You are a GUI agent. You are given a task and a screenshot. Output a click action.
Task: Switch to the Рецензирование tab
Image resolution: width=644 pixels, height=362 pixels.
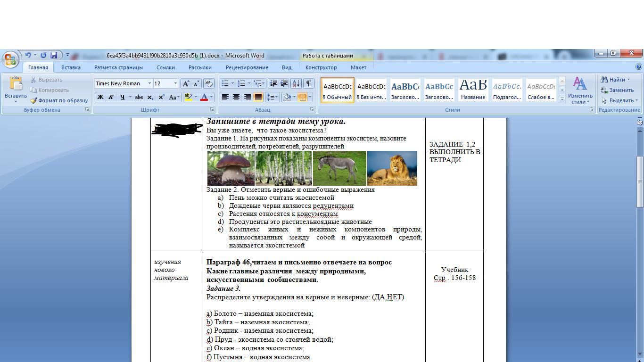tap(247, 67)
